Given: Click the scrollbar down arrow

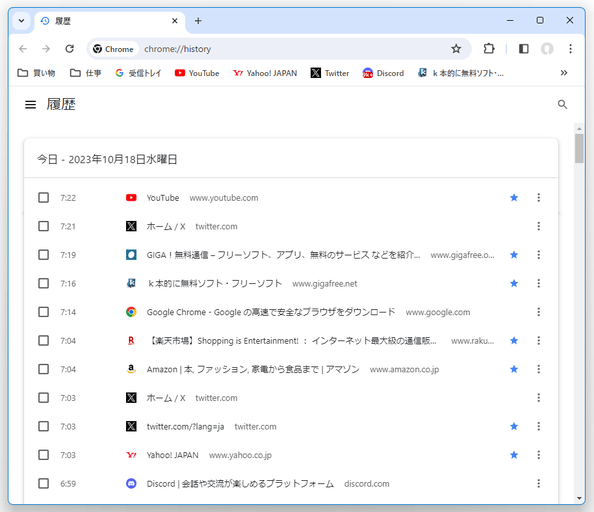Looking at the screenshot, I should pyautogui.click(x=579, y=498).
